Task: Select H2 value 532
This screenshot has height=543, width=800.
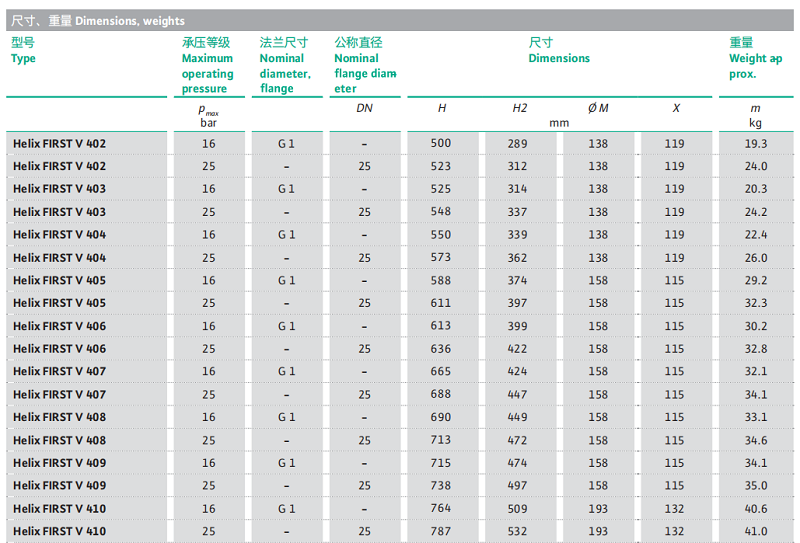Action: point(517,531)
